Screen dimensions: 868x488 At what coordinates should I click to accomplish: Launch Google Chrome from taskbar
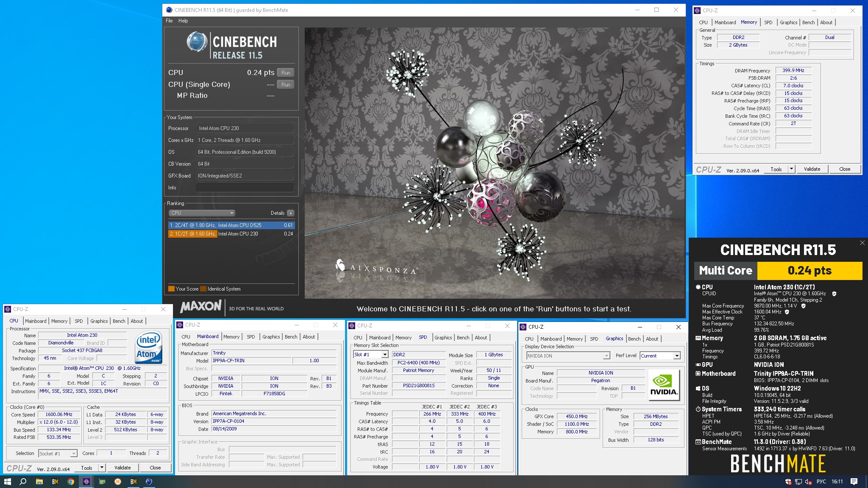(x=71, y=482)
